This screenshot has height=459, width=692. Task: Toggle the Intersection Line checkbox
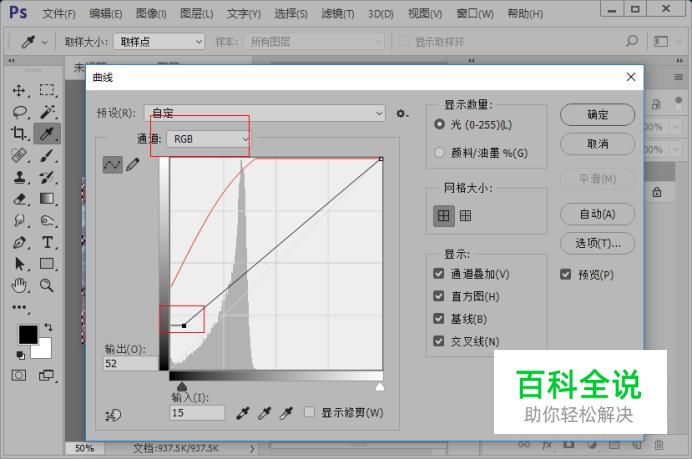[x=439, y=341]
